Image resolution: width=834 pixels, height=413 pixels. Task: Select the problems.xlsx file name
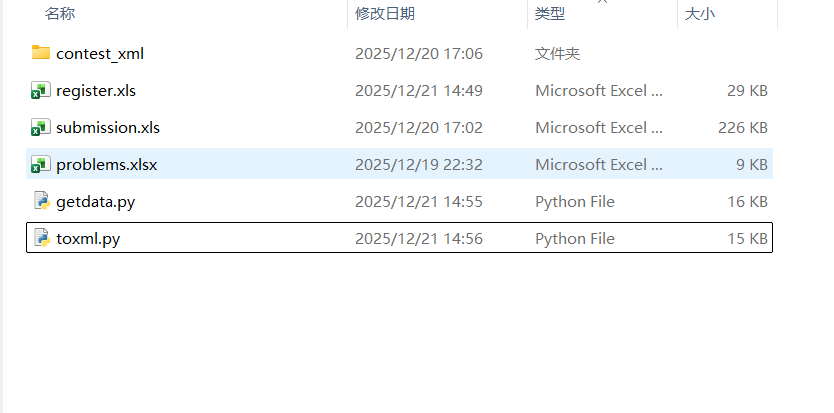pos(107,164)
